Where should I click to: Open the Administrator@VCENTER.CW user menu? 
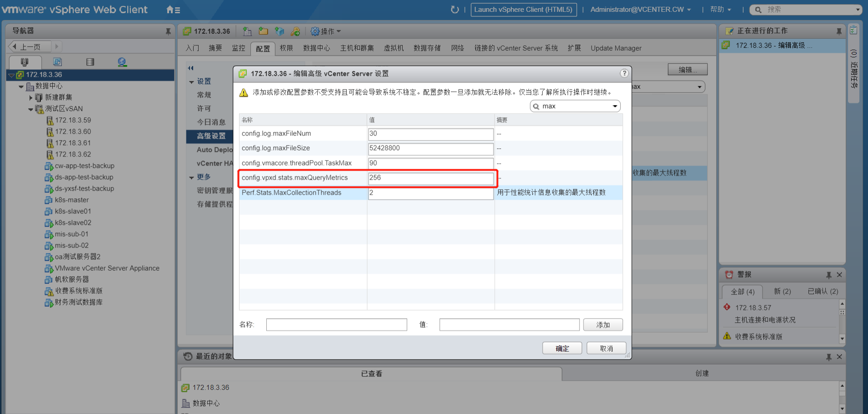[x=640, y=10]
